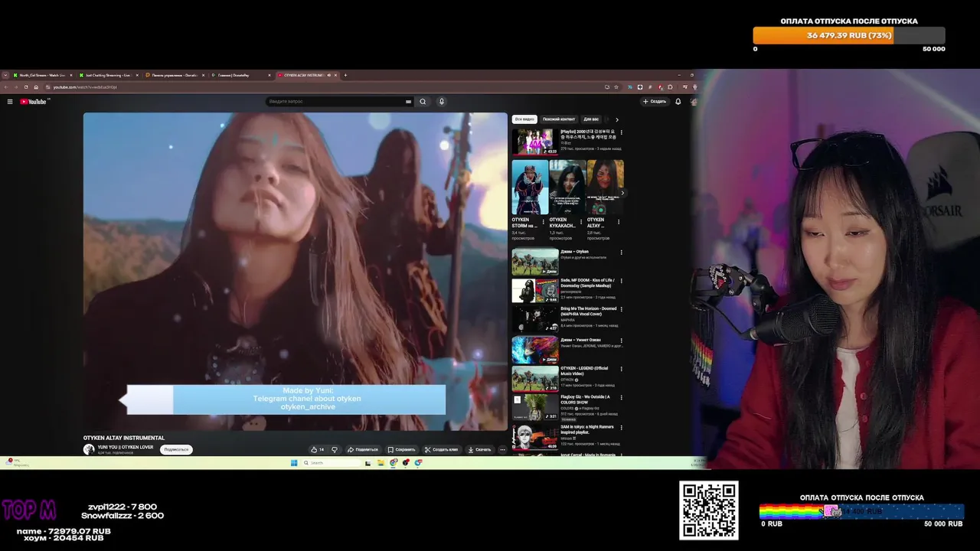This screenshot has width=980, height=551.
Task: Click the donation QR code
Action: (x=709, y=510)
